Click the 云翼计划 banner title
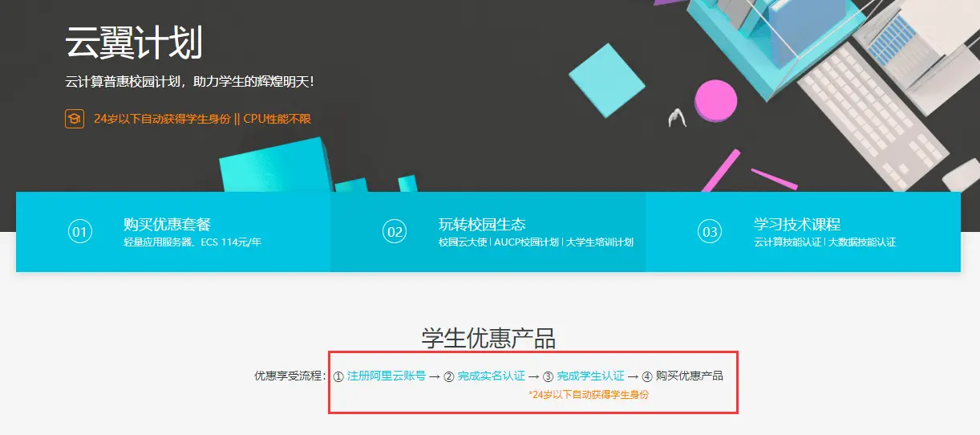The height and width of the screenshot is (435, 980). click(x=134, y=43)
